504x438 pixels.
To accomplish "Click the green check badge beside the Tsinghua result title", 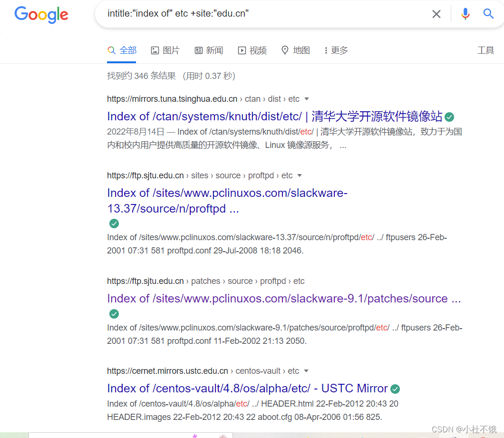I will (x=449, y=117).
